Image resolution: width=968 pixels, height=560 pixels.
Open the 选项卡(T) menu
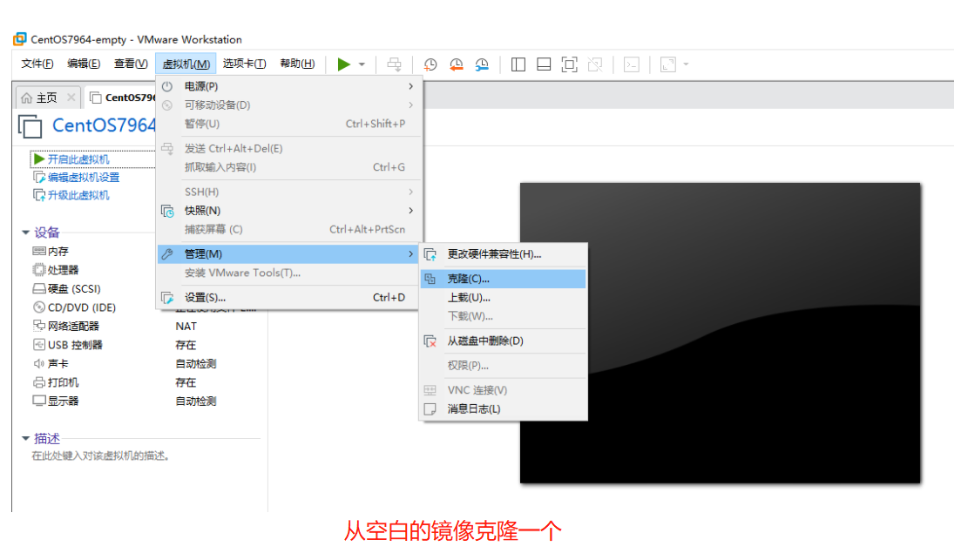click(244, 64)
